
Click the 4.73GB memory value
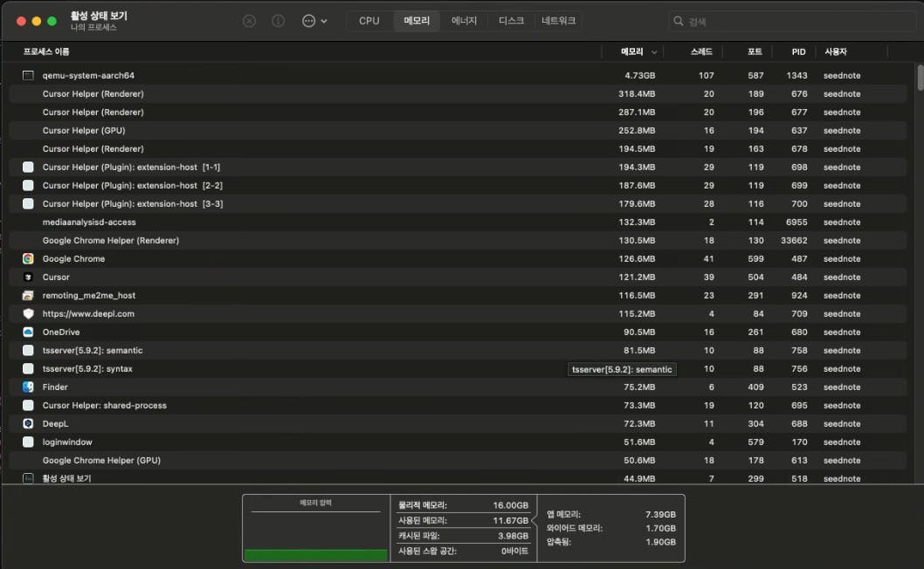(x=640, y=75)
